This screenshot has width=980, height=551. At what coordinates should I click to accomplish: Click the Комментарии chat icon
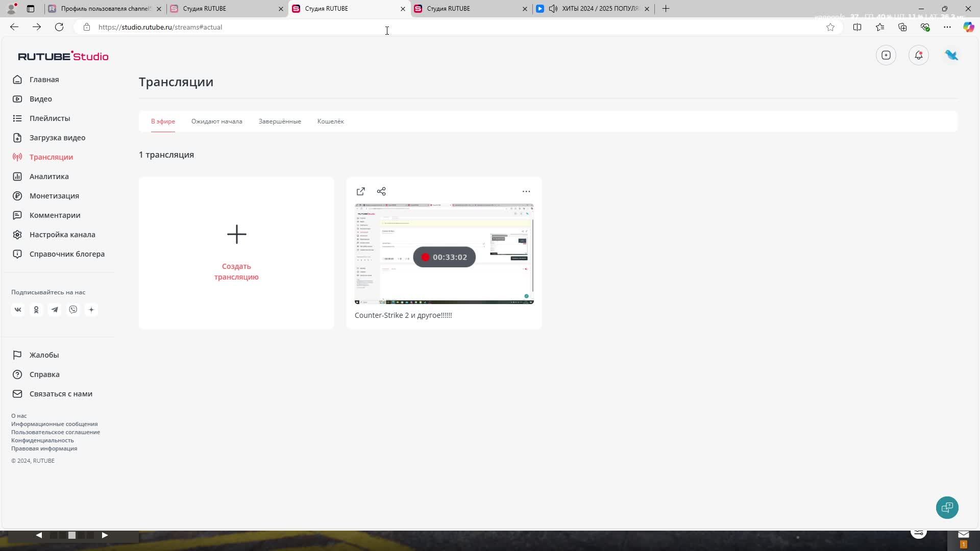pyautogui.click(x=17, y=215)
